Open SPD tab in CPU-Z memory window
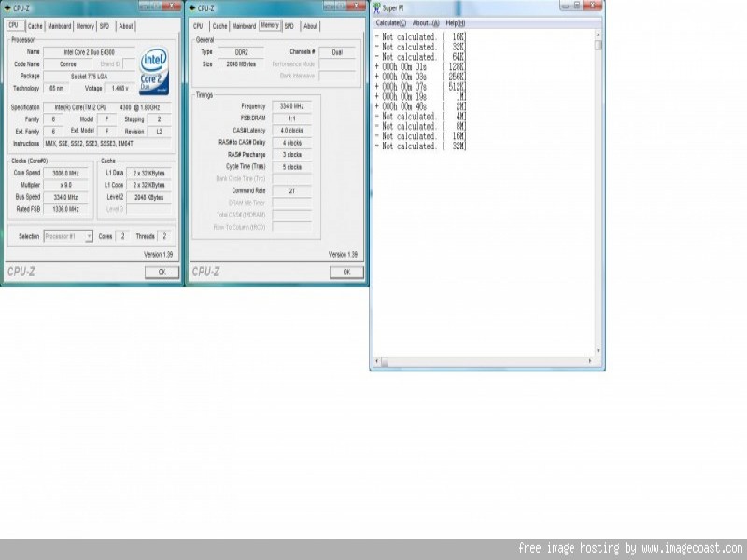Image resolution: width=747 pixels, height=560 pixels. point(289,26)
